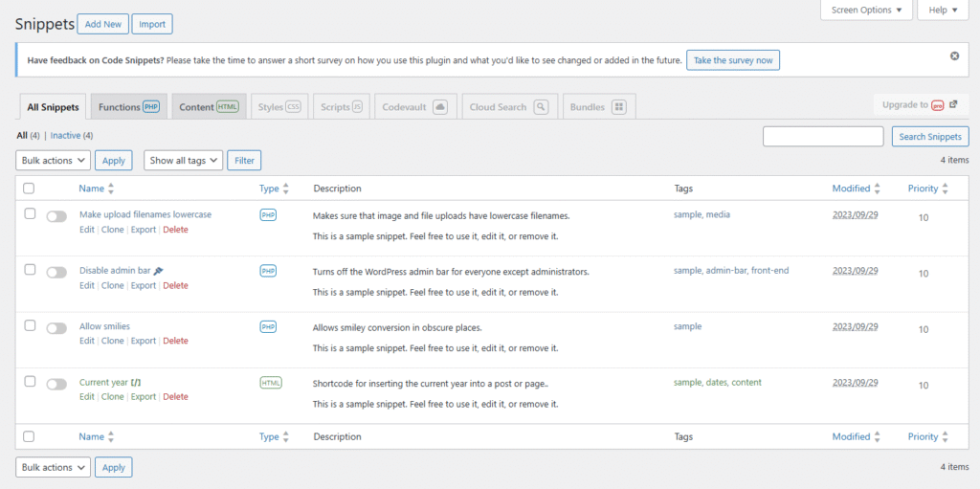
Task: Click PHP badge on Make upload filenames lowercase
Action: coord(268,215)
